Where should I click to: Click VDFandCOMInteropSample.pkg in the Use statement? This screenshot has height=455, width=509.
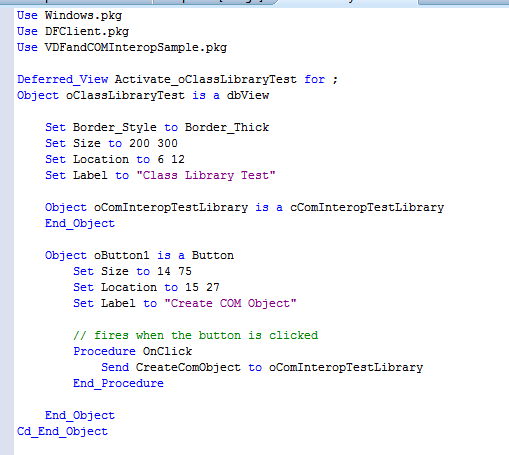click(136, 47)
